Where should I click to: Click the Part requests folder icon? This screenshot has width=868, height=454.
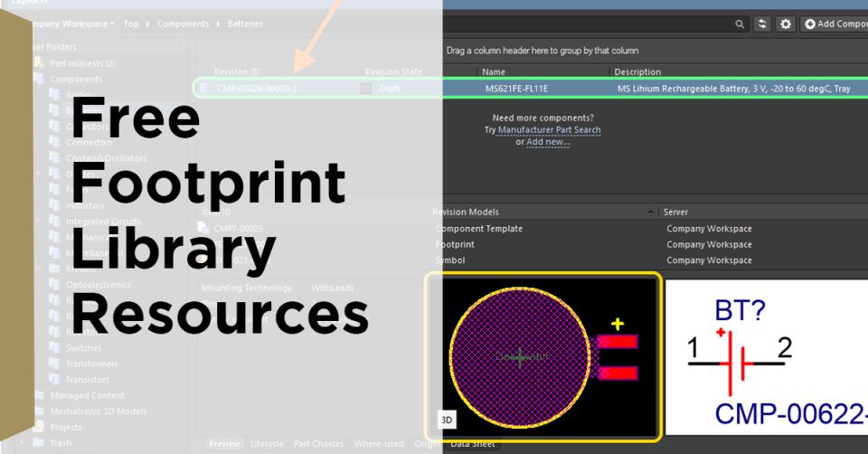(x=39, y=63)
